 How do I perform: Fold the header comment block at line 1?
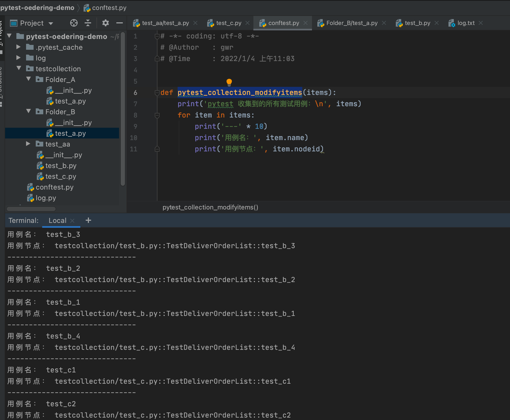tap(157, 36)
